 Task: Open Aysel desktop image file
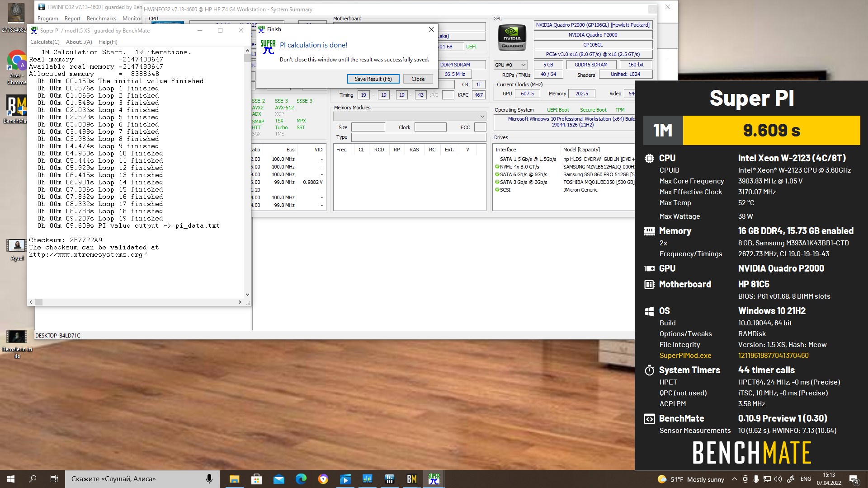[x=17, y=250]
